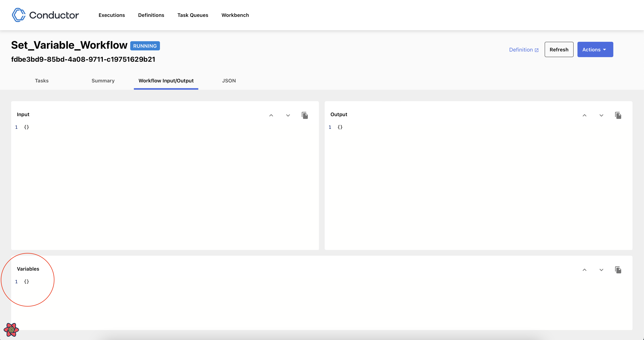
Task: Switch to the Summary tab
Action: pyautogui.click(x=103, y=80)
